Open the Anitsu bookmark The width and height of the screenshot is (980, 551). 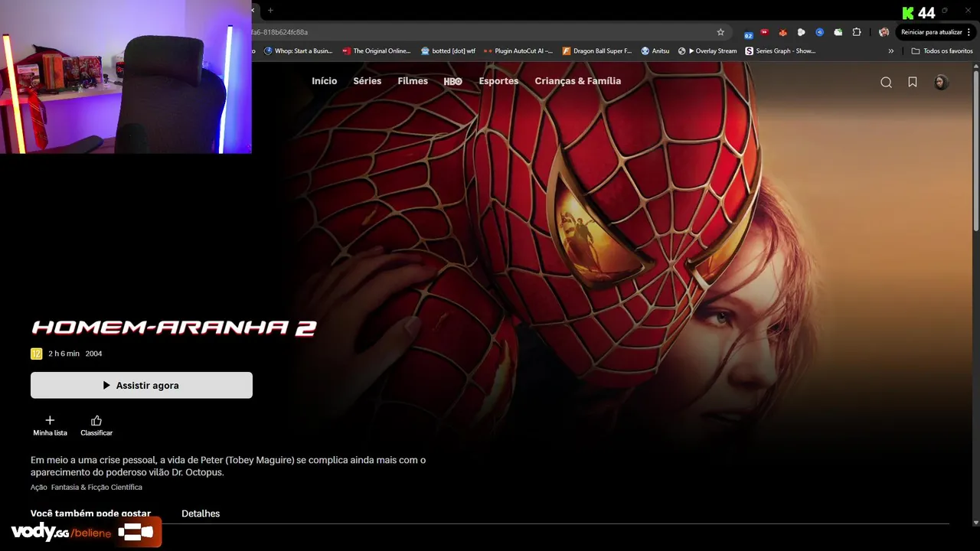pyautogui.click(x=655, y=51)
